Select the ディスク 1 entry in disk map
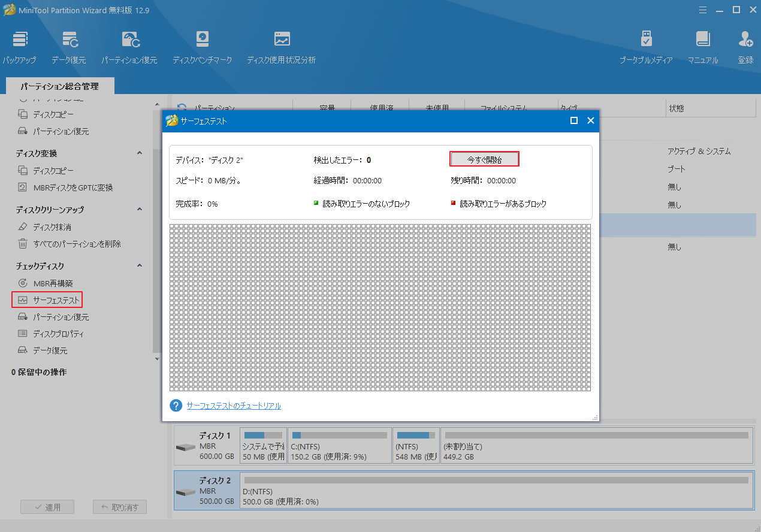 click(x=206, y=446)
